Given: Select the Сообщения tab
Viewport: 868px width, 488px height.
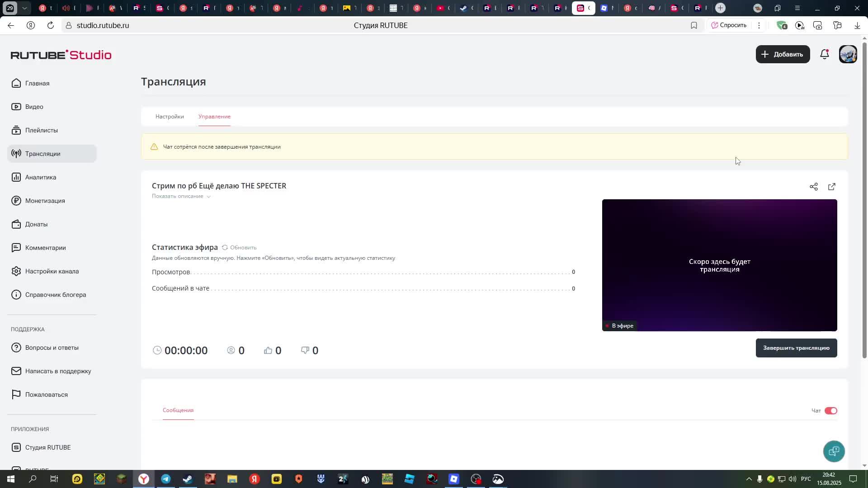Looking at the screenshot, I should pyautogui.click(x=178, y=410).
